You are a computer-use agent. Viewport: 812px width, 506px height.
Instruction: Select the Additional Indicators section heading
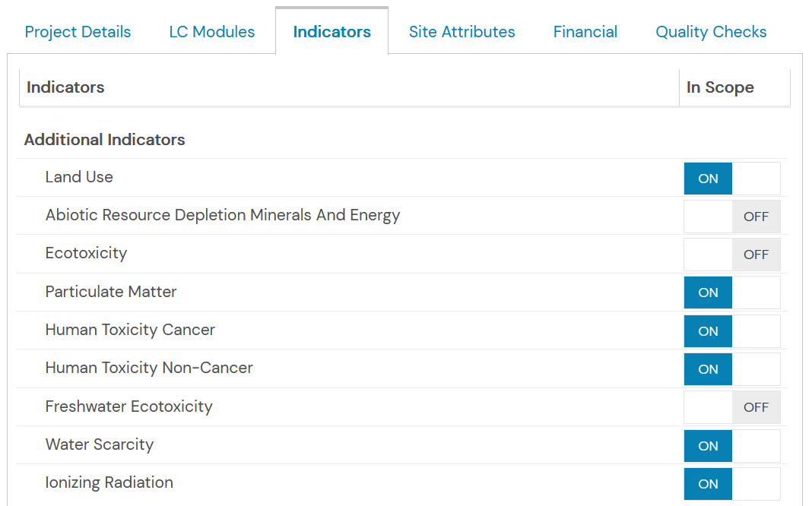click(105, 140)
